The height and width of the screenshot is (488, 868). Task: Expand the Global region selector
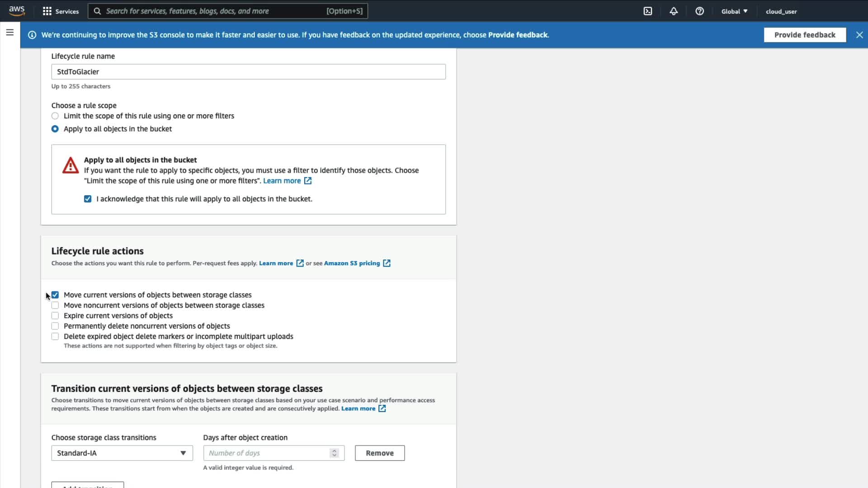[734, 11]
